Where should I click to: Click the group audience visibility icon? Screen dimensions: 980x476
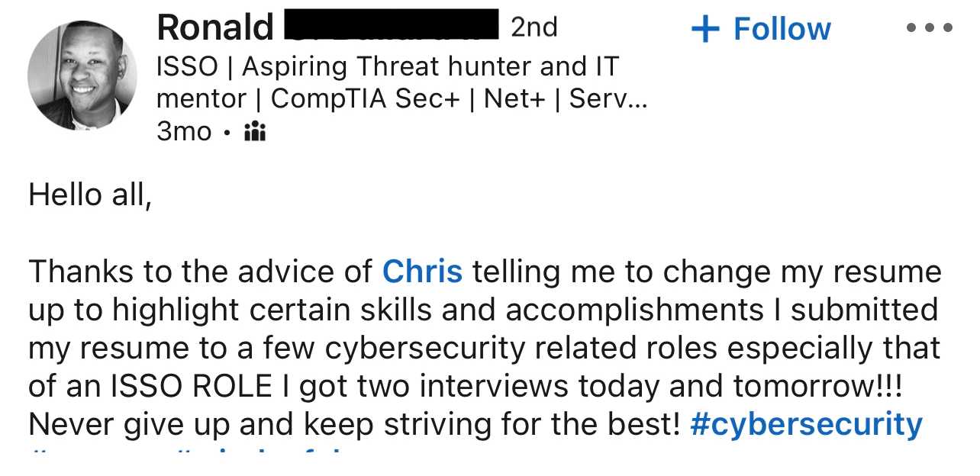pos(254,133)
